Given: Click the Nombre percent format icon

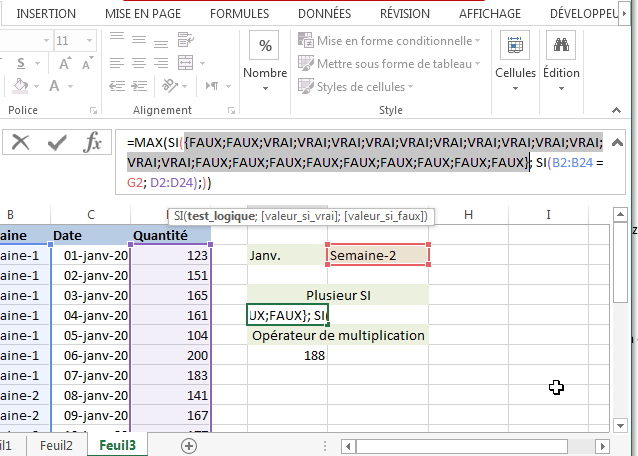Looking at the screenshot, I should click(265, 47).
